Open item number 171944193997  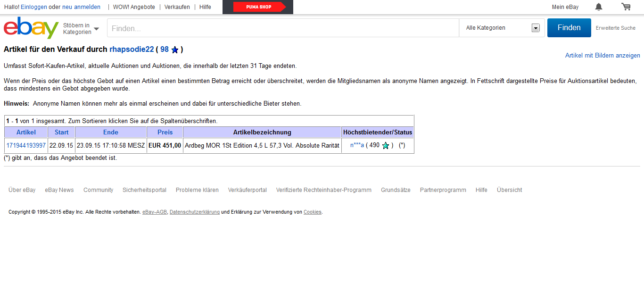tap(26, 145)
